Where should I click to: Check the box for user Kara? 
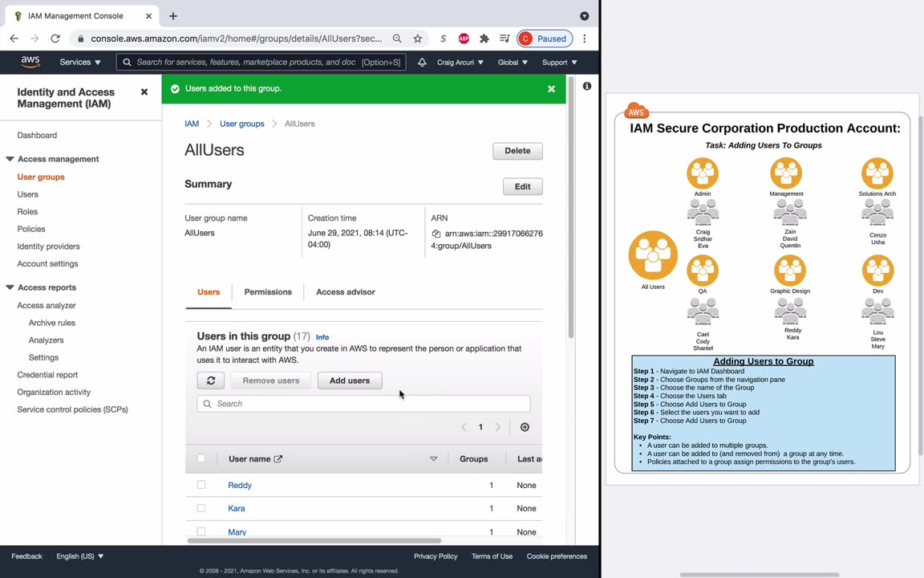(201, 508)
